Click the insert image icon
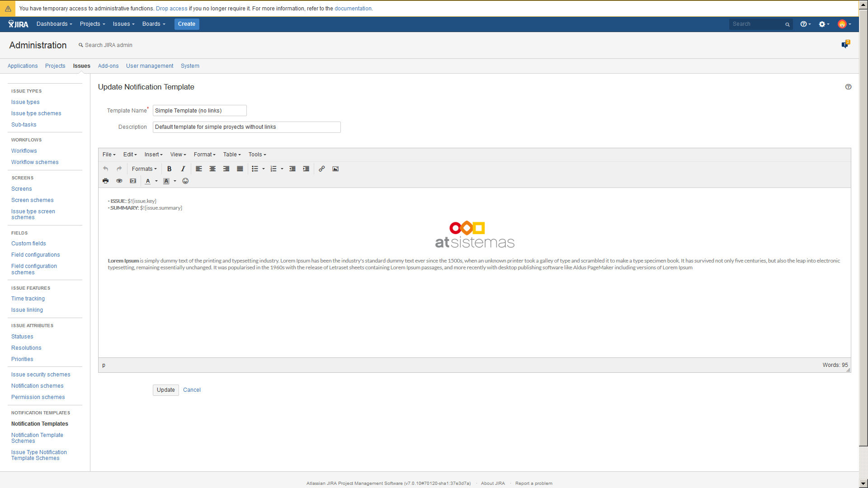Viewport: 868px width, 488px height. (x=335, y=169)
